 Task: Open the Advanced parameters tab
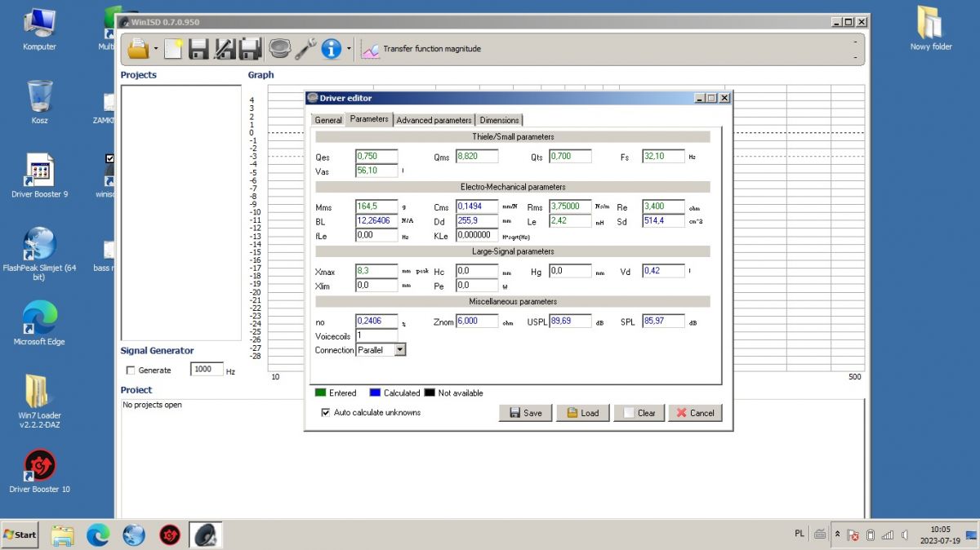(434, 120)
